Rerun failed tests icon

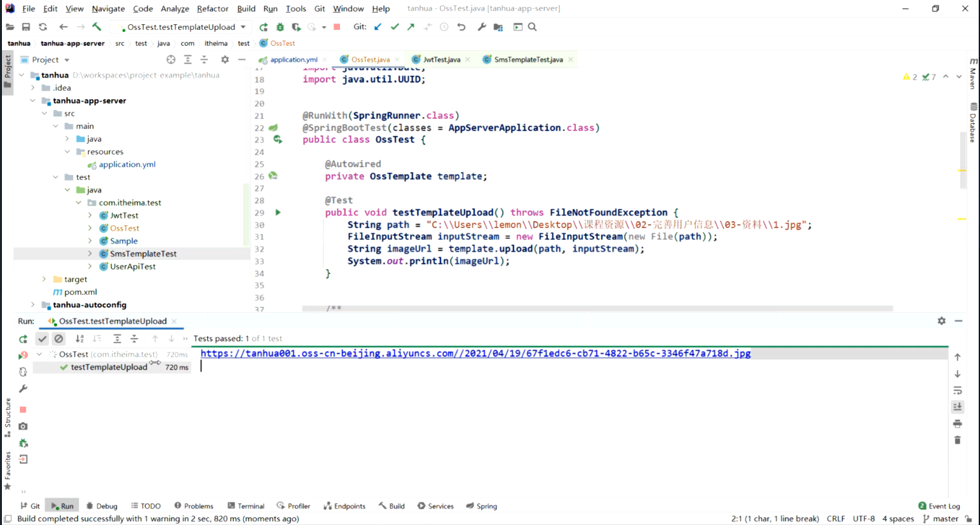pos(23,355)
